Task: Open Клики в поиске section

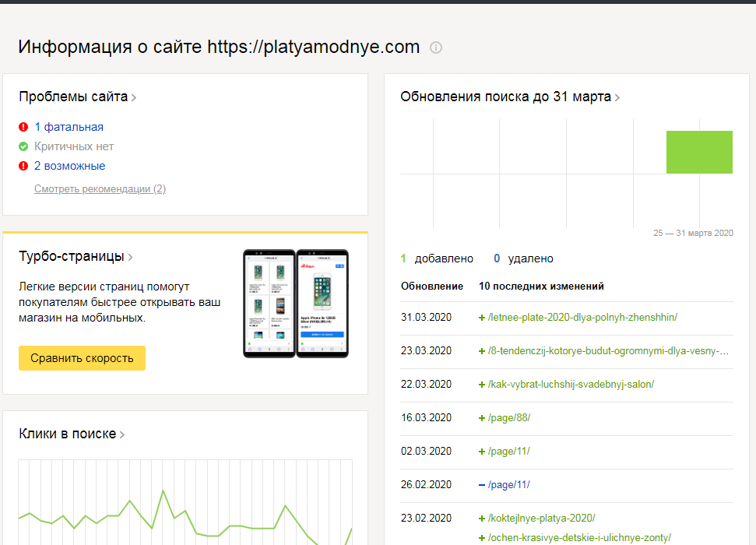Action: (x=72, y=434)
